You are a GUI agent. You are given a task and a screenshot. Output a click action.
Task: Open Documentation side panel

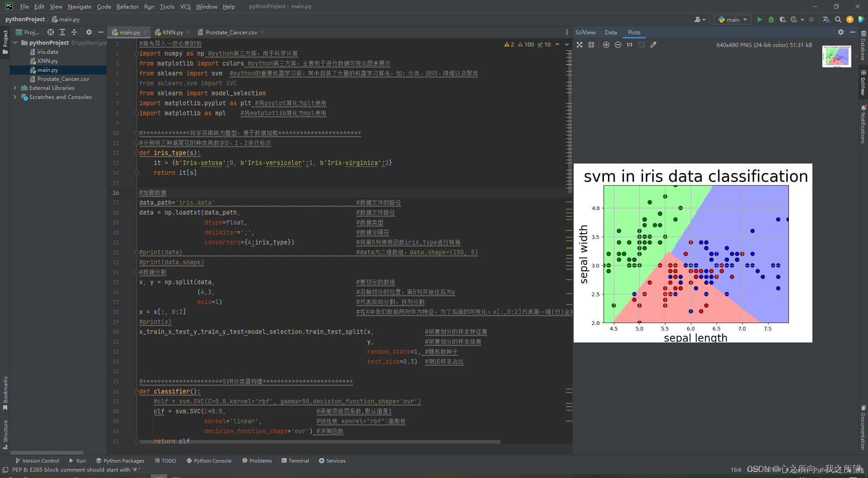[863, 427]
